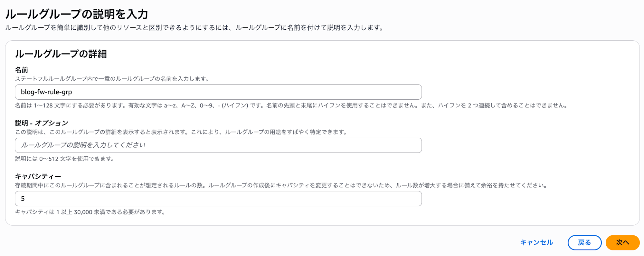
Task: Click the 戻る button
Action: [x=584, y=242]
